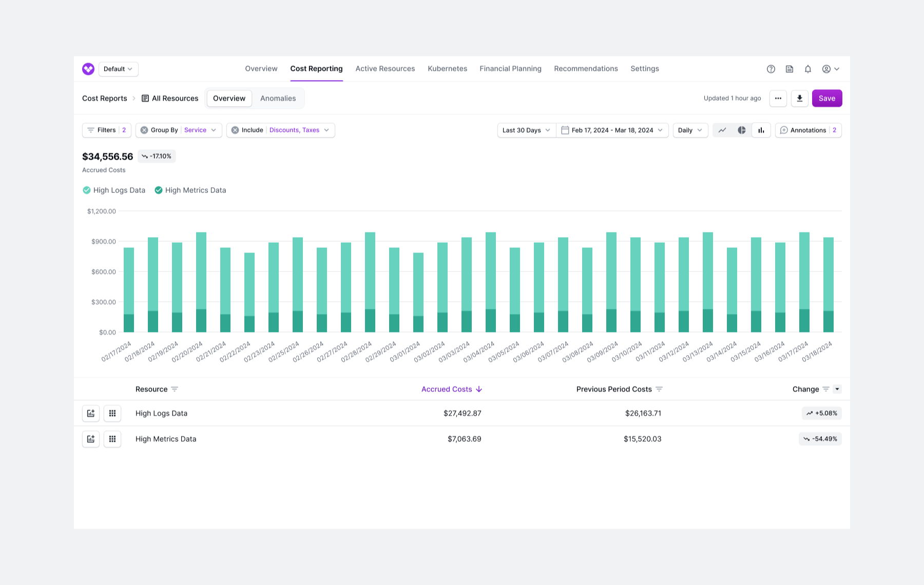Open the Default workspace dropdown
Image resolution: width=924 pixels, height=585 pixels.
click(118, 69)
